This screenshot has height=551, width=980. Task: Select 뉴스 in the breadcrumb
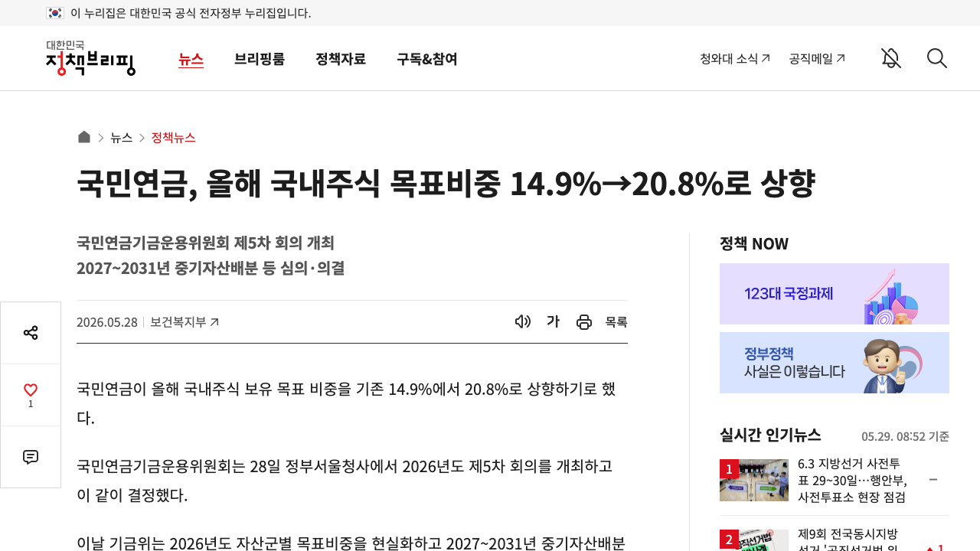122,138
